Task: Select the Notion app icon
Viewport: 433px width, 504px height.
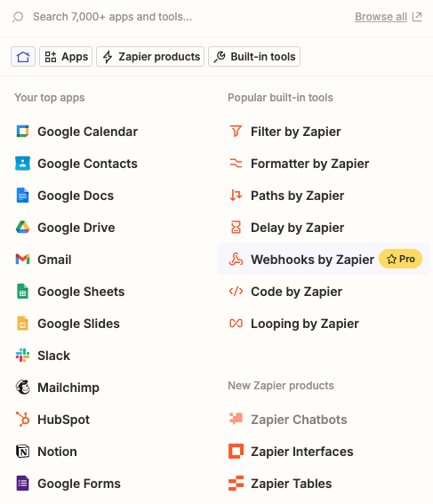Action: tap(22, 452)
